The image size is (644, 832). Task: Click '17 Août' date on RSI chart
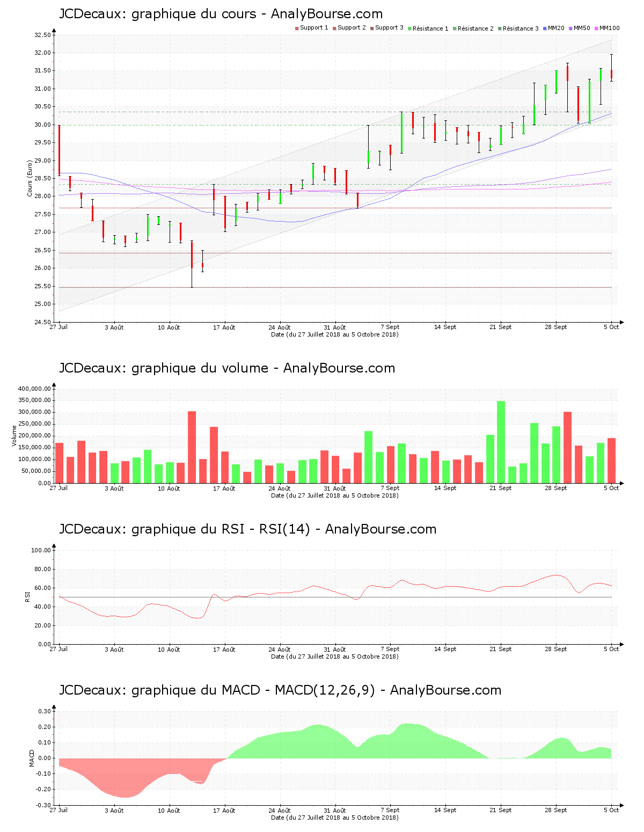[224, 649]
